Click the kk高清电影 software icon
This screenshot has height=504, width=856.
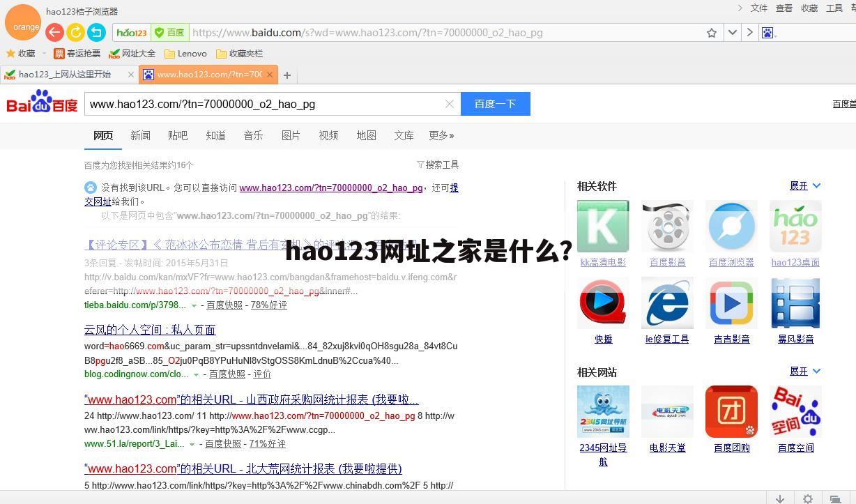pyautogui.click(x=603, y=226)
